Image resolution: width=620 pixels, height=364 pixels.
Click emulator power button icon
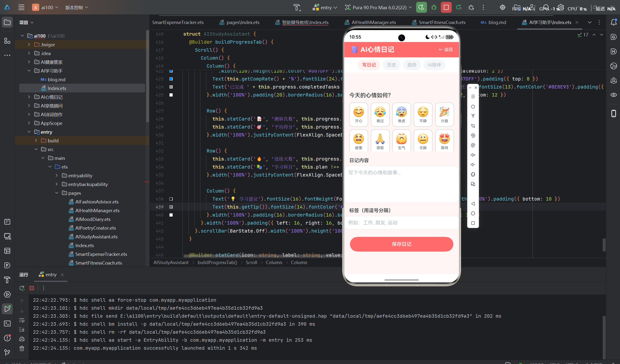pos(473,106)
